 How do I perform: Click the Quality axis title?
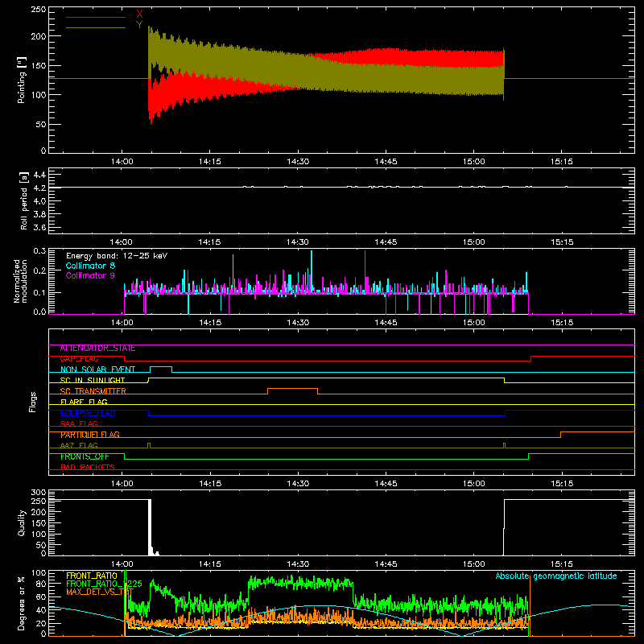point(22,522)
